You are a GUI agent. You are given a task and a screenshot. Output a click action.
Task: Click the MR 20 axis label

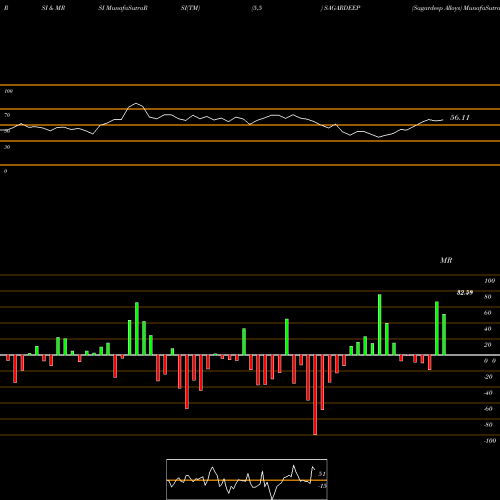(x=488, y=345)
